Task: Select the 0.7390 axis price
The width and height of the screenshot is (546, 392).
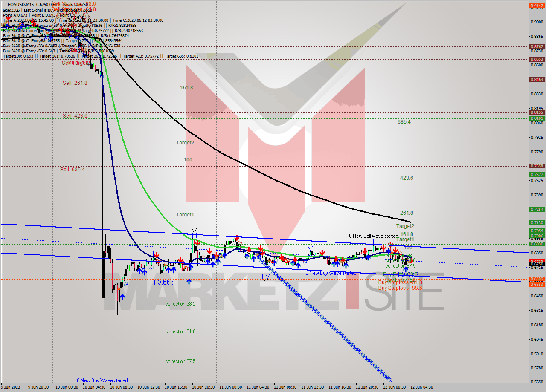Action: (537, 195)
